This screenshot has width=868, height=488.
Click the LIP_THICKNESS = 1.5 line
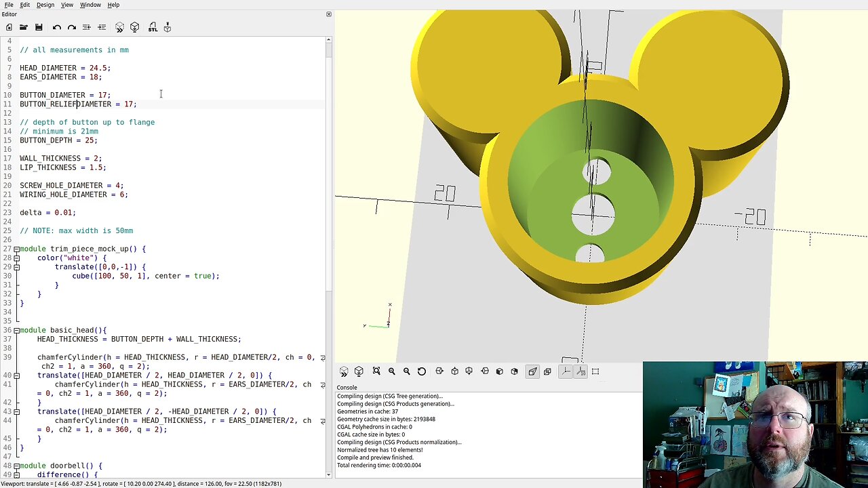click(x=63, y=167)
